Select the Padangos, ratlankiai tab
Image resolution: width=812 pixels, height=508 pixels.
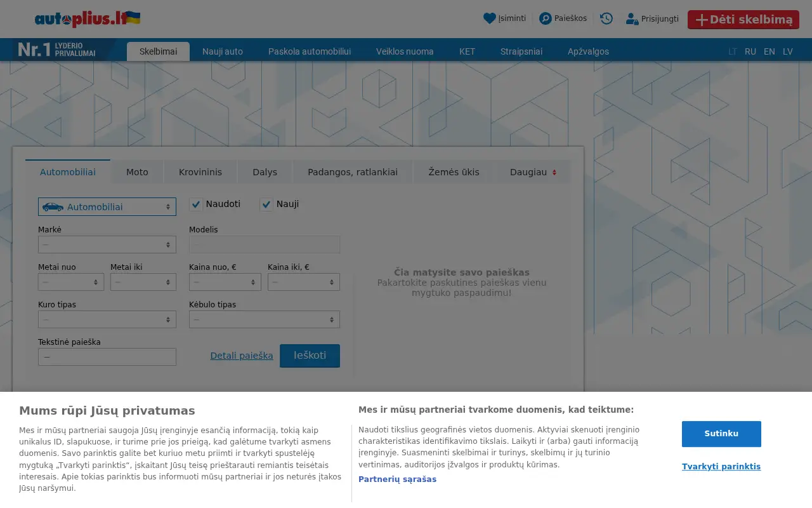point(353,172)
